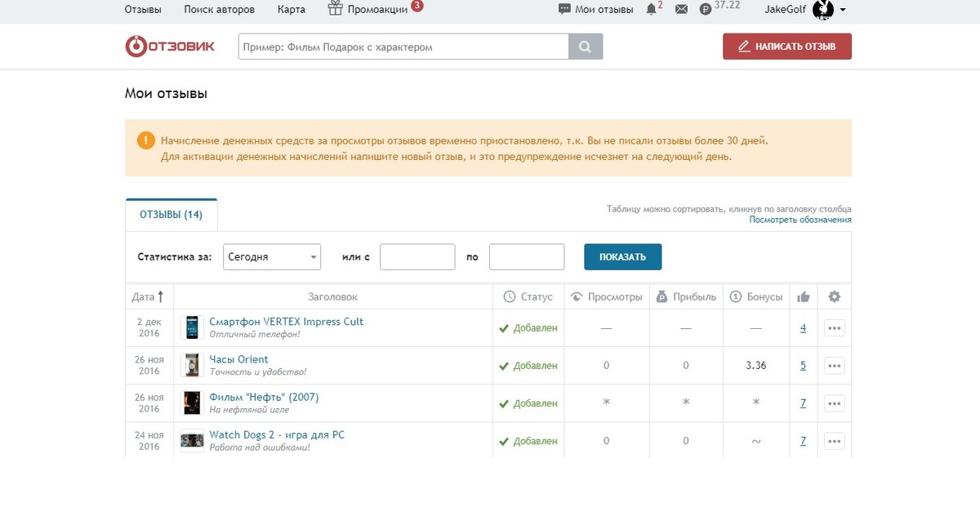980x507 pixels.
Task: Click Добавлен status in Часы Orient row
Action: 528,366
